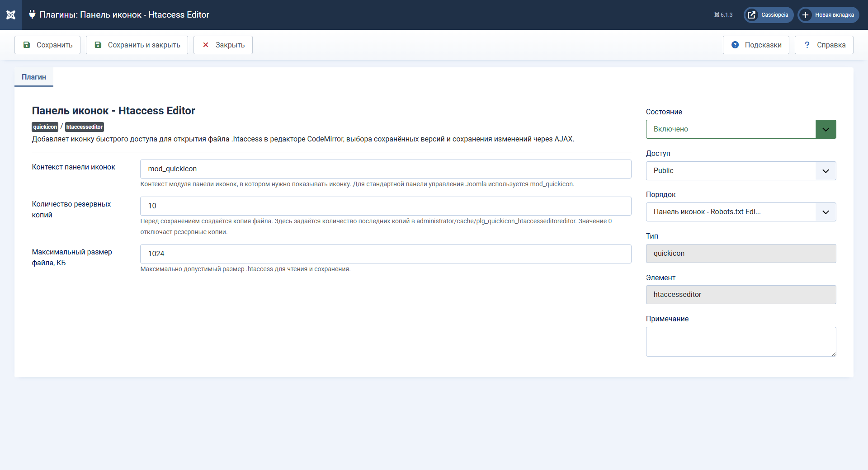Click the Примечание text area
Image resolution: width=868 pixels, height=470 pixels.
[x=741, y=342]
